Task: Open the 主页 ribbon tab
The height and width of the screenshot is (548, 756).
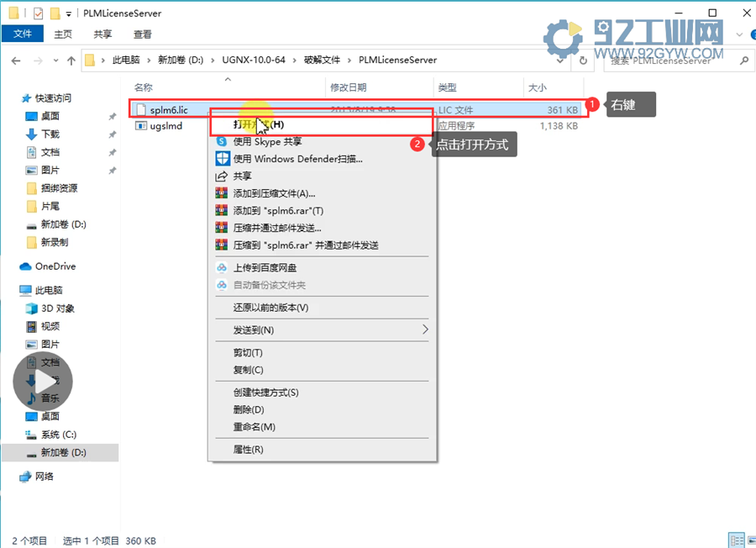Action: [63, 34]
